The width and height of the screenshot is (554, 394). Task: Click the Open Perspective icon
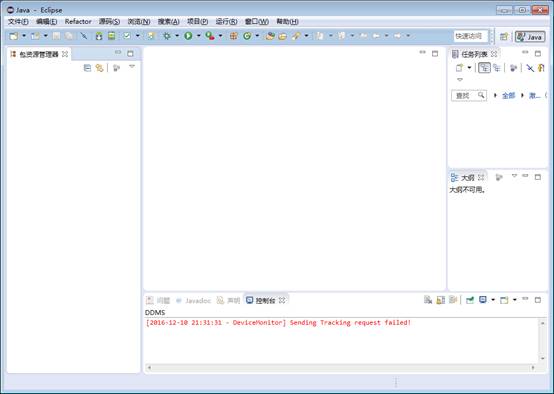[504, 36]
